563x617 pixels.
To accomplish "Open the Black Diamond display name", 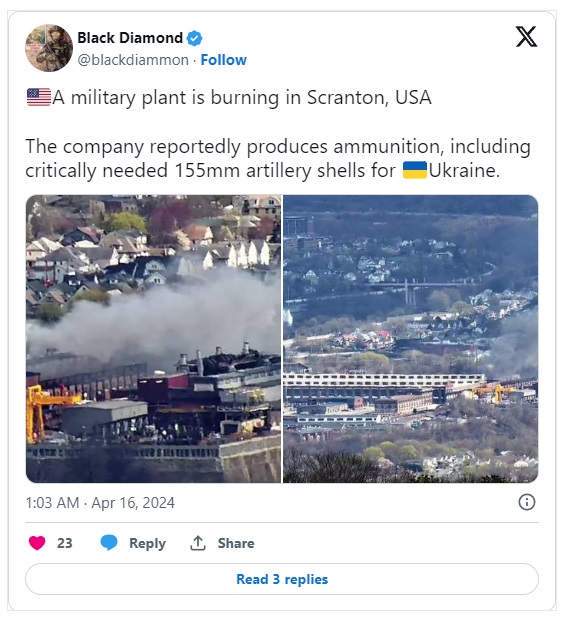I will click(x=130, y=38).
